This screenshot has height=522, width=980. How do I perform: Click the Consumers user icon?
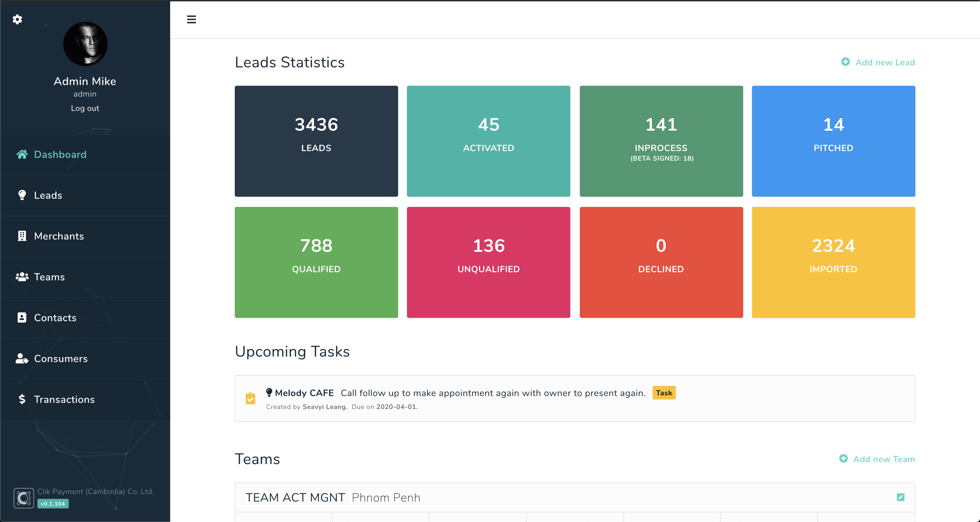pyautogui.click(x=22, y=358)
